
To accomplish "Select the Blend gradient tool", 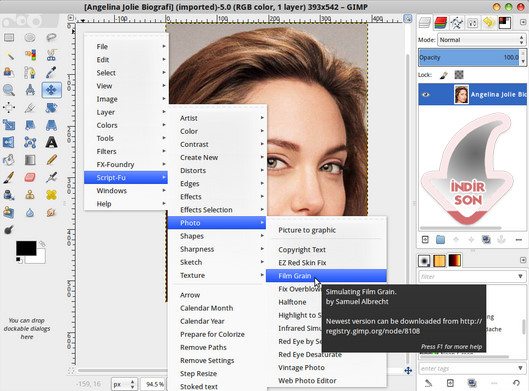I will click(30, 160).
